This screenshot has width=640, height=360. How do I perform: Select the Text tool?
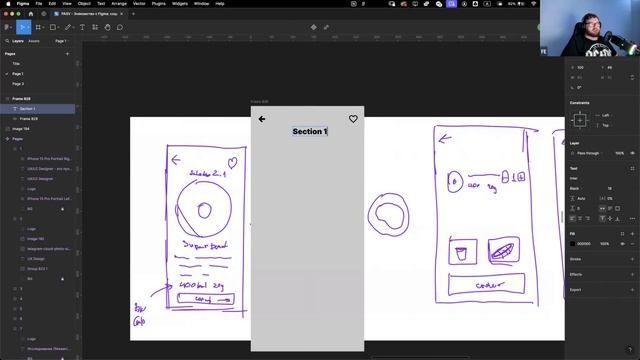pos(82,27)
